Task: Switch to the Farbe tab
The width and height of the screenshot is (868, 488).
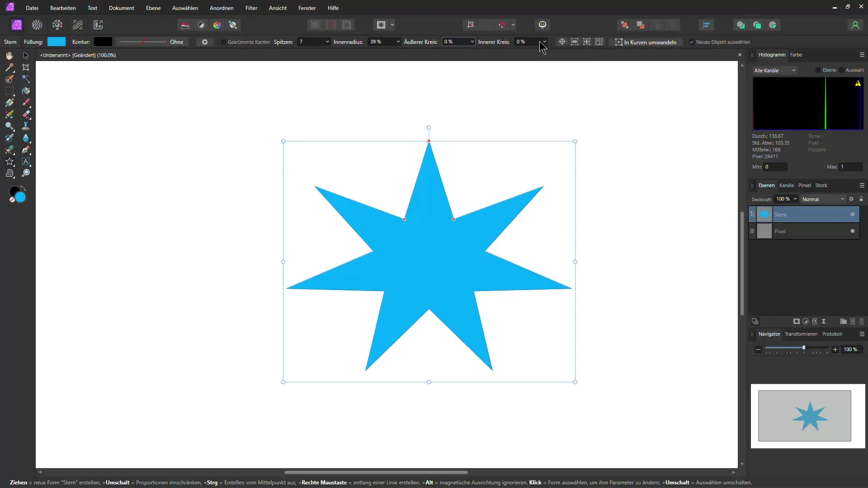Action: pyautogui.click(x=796, y=55)
